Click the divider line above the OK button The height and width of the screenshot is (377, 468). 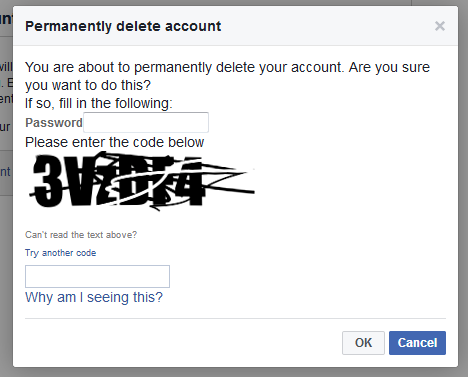pyautogui.click(x=235, y=318)
